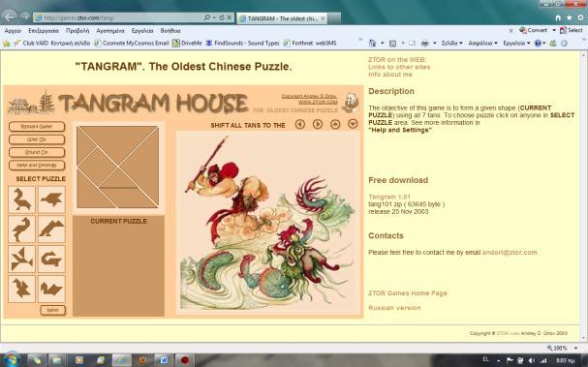Toggle the Grid On button
The width and height of the screenshot is (588, 367).
point(37,139)
